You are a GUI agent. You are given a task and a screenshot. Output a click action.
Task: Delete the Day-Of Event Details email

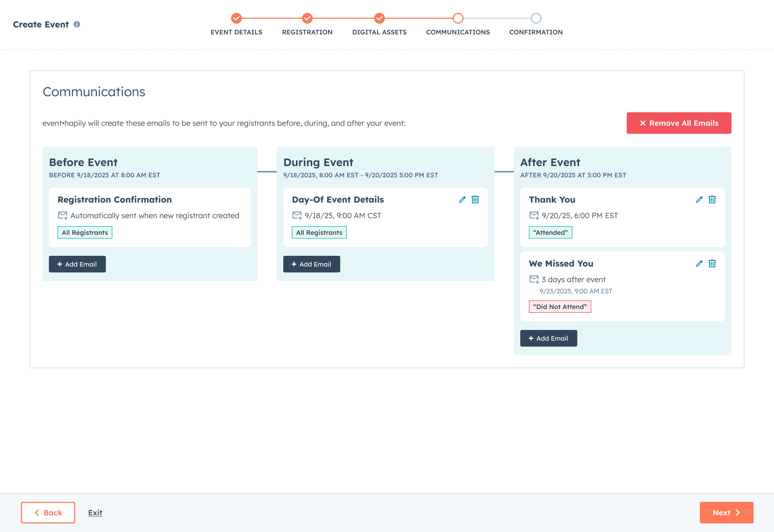click(x=475, y=200)
